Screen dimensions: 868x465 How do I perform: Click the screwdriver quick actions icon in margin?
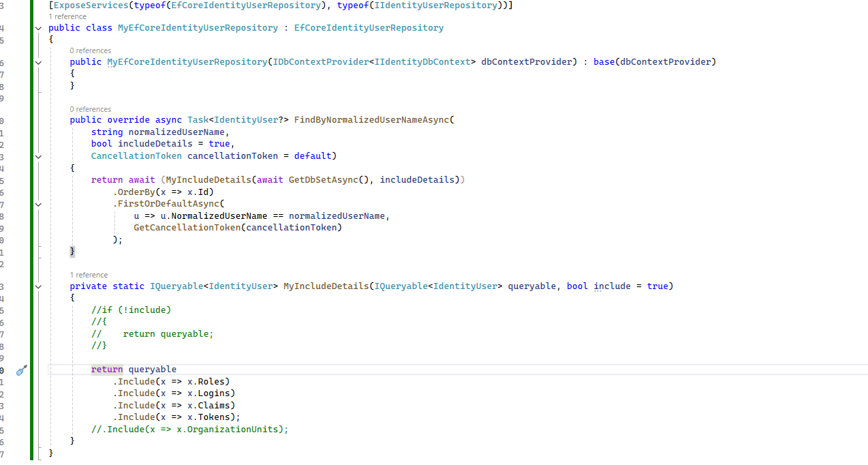(21, 370)
